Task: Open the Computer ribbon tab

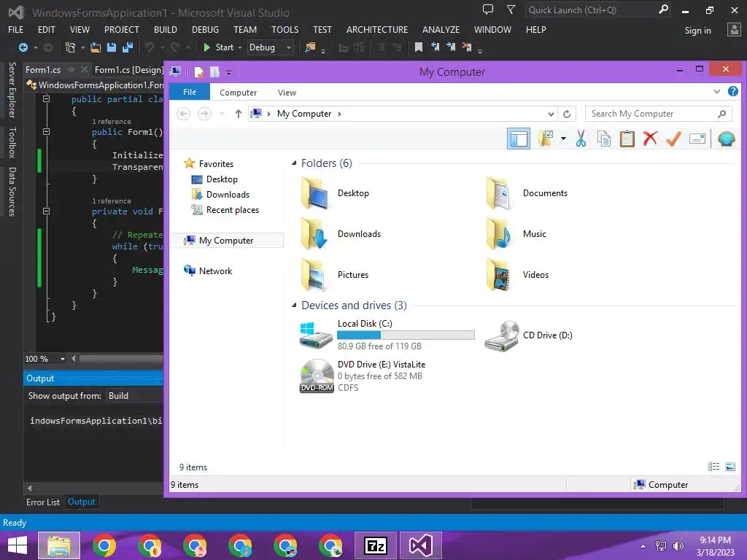Action: tap(239, 93)
